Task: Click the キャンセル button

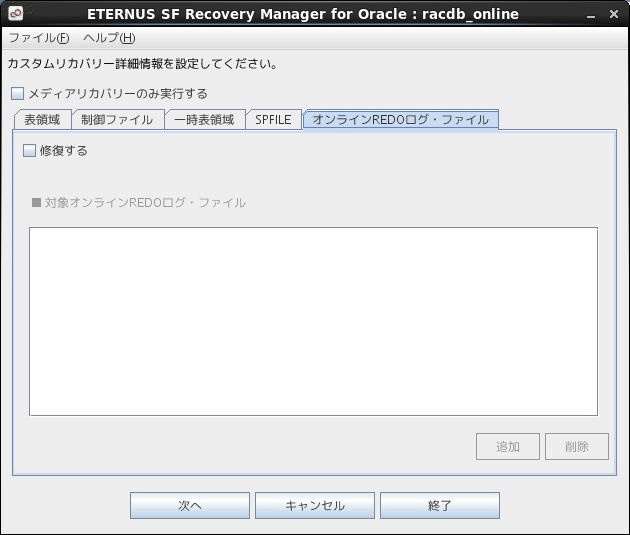Action: pyautogui.click(x=315, y=505)
